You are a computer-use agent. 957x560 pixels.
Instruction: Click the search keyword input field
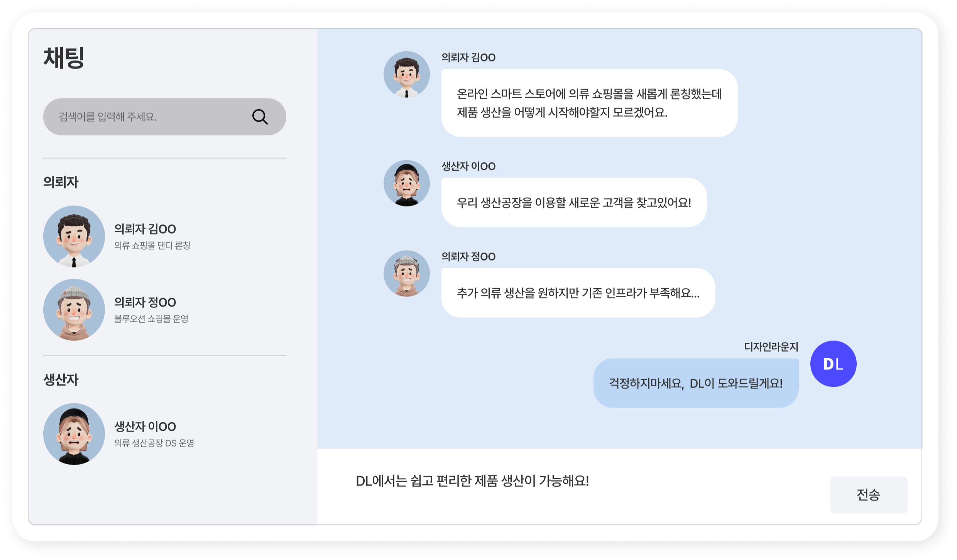click(147, 117)
